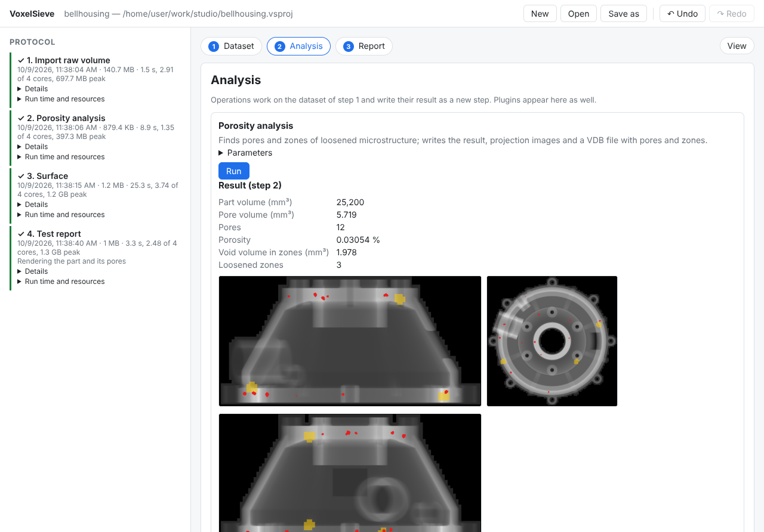764x532 pixels.
Task: Run the porosity analysis
Action: [234, 171]
